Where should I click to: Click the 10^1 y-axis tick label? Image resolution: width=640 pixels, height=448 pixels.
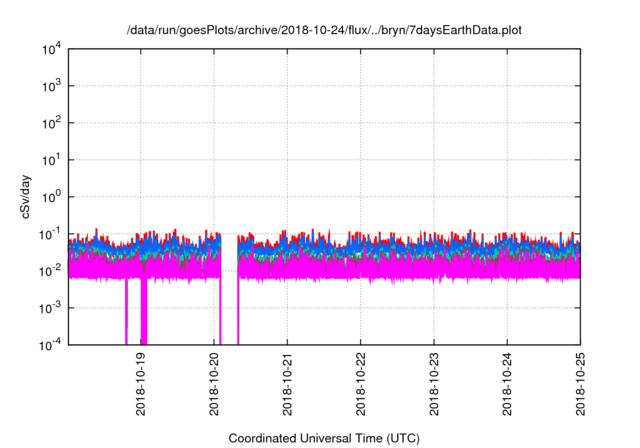tap(52, 160)
